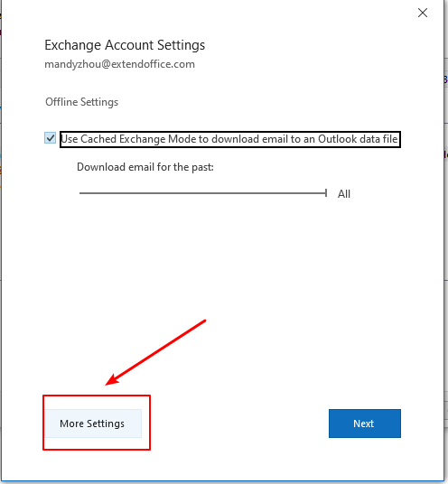The width and height of the screenshot is (448, 484).
Task: Focus the outlined Cached Exchange Mode option text
Action: (x=230, y=140)
